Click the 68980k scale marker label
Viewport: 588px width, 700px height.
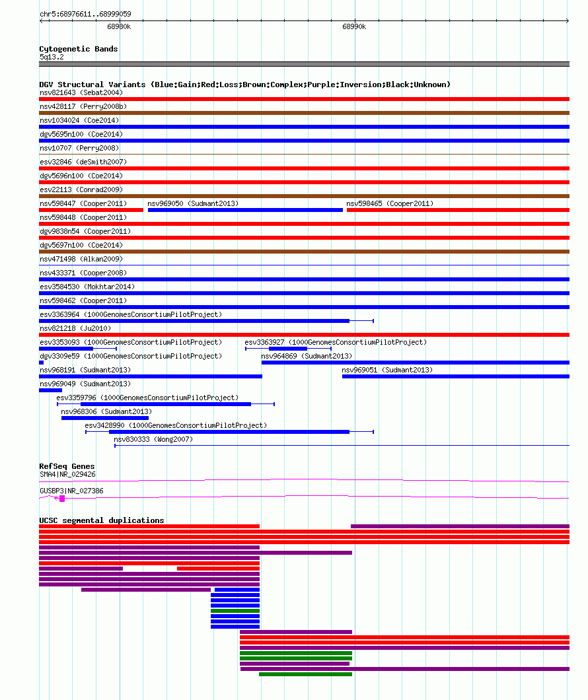[x=119, y=27]
